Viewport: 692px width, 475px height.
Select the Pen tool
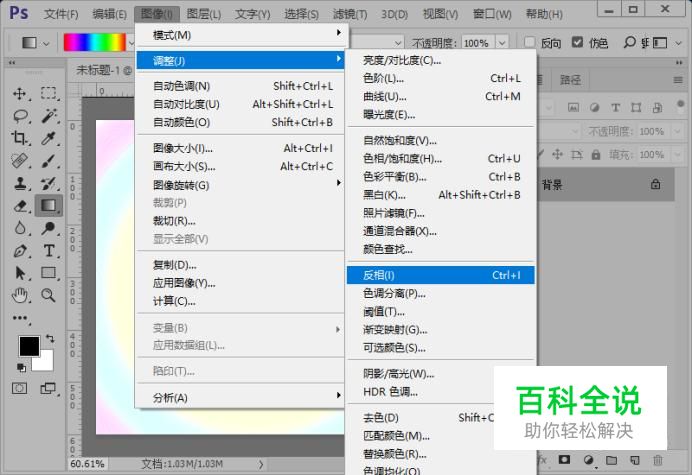(x=19, y=251)
